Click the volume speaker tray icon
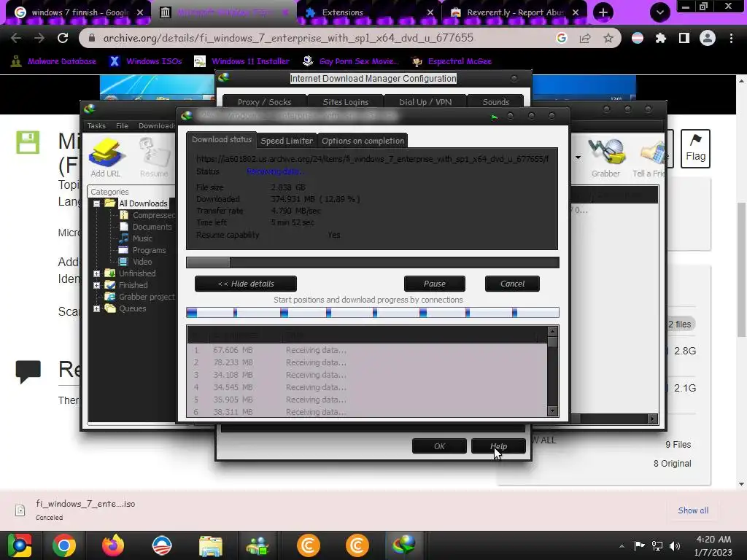 [x=674, y=545]
